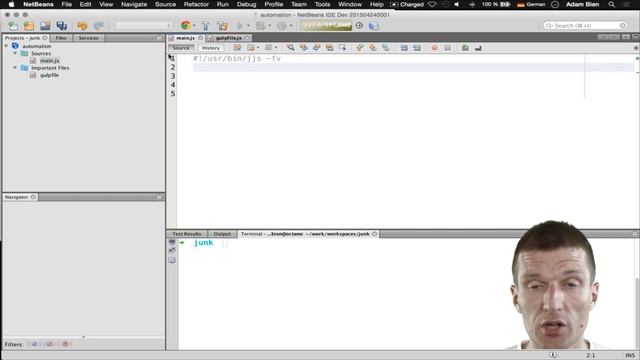The image size is (640, 360).
Task: Click the NetBeans search input field
Action: (585, 26)
